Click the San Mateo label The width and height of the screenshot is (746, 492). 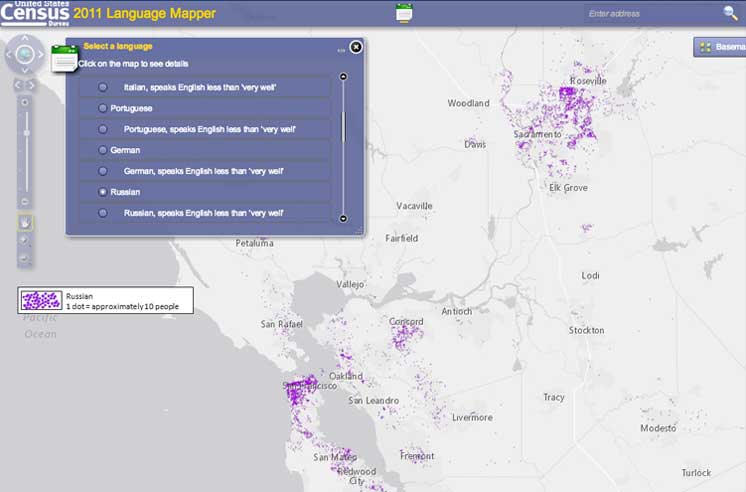[x=335, y=457]
